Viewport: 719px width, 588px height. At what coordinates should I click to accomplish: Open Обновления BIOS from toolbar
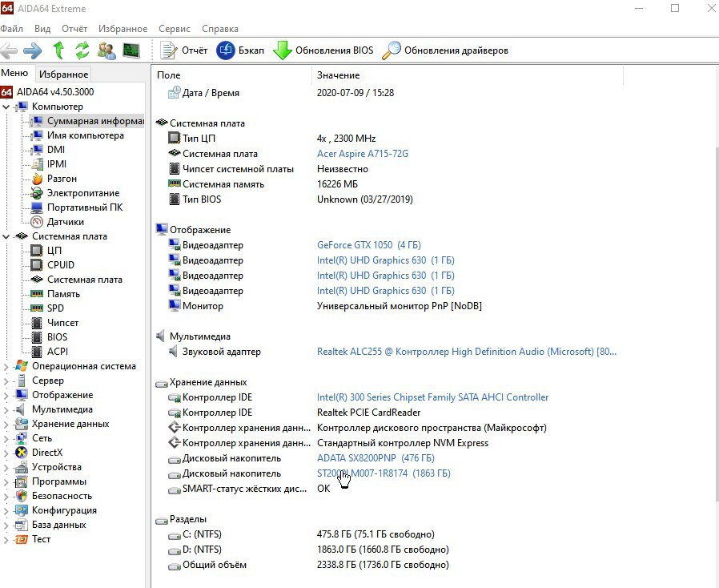323,50
